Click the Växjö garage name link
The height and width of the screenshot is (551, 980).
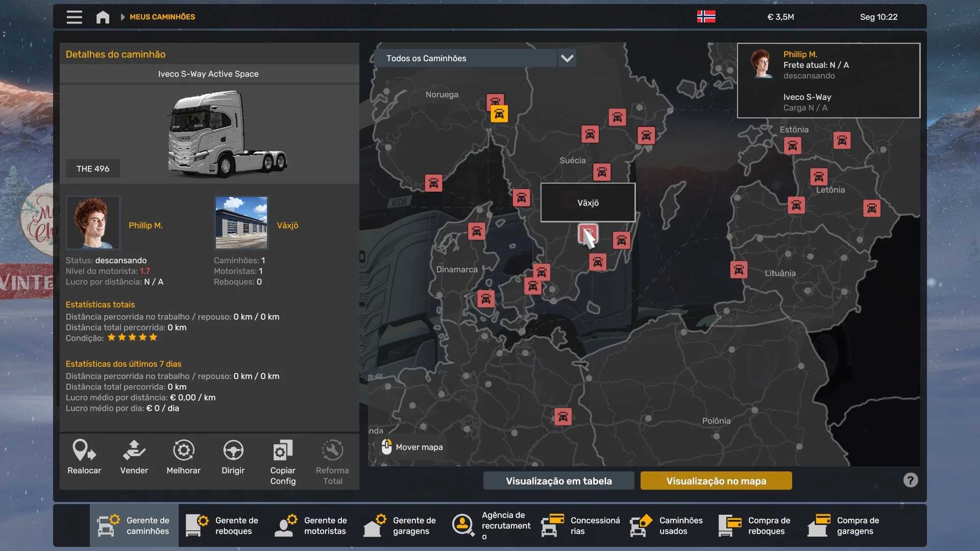tap(287, 225)
